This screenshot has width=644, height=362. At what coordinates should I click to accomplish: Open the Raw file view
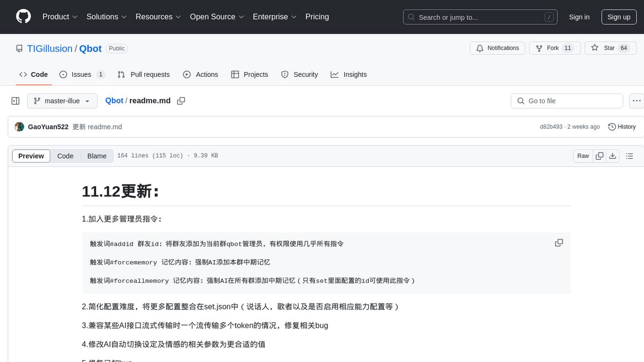coord(583,156)
